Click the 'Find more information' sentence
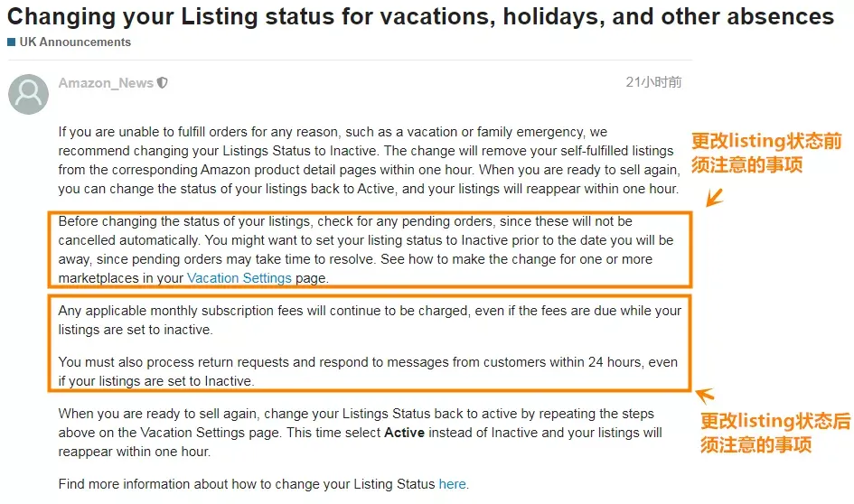 pos(264,484)
